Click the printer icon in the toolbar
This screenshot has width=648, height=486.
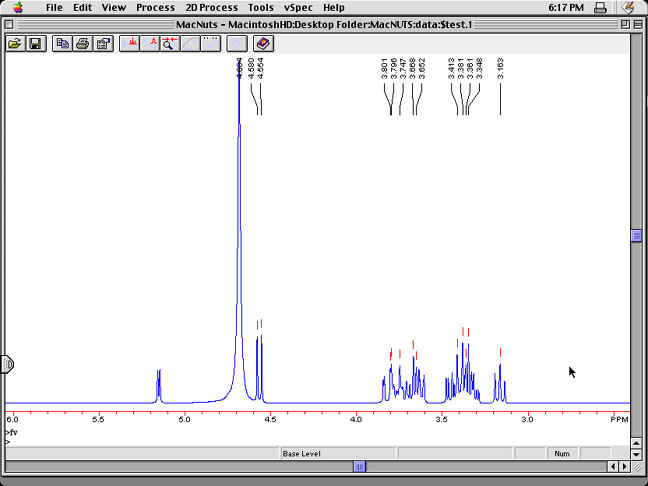coord(83,44)
